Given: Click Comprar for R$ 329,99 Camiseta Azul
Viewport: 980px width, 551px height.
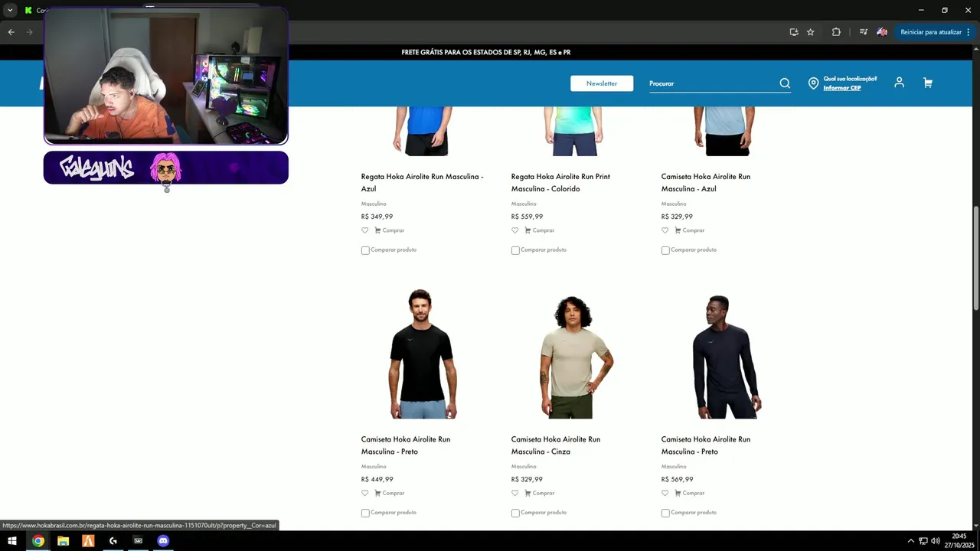Looking at the screenshot, I should 694,230.
